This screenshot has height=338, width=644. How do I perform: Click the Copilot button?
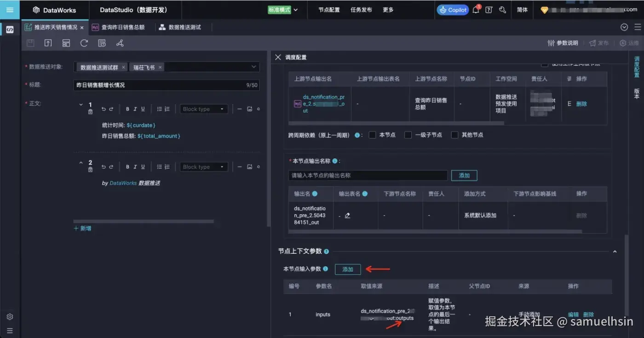point(453,10)
